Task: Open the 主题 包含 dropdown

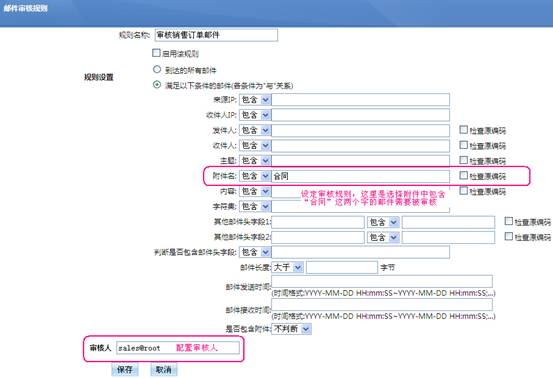Action: [255, 160]
